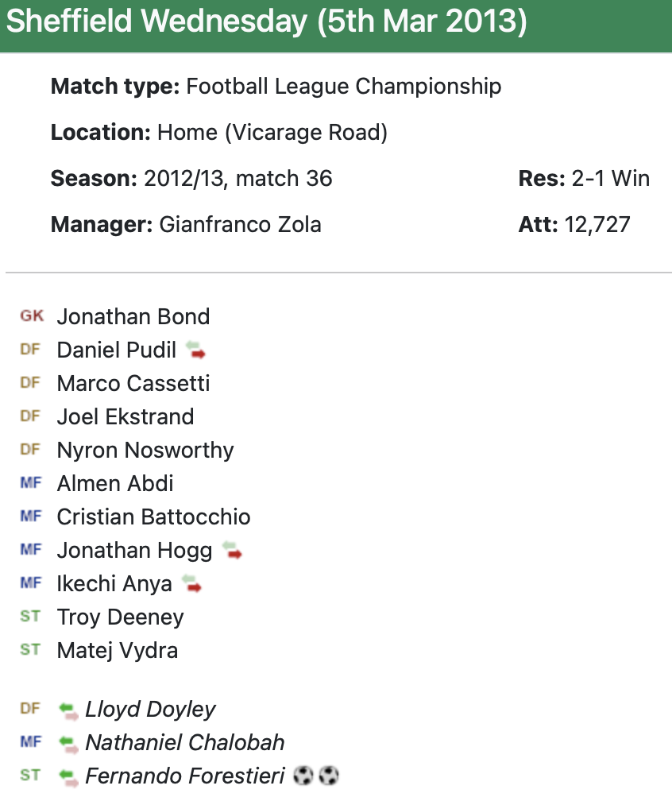Image resolution: width=672 pixels, height=801 pixels.
Task: Click the Sheffield Wednesday match header
Action: point(267,22)
